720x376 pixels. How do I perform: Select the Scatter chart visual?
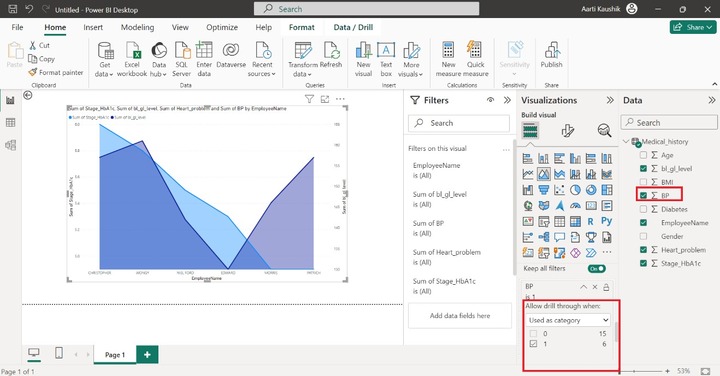pos(559,190)
